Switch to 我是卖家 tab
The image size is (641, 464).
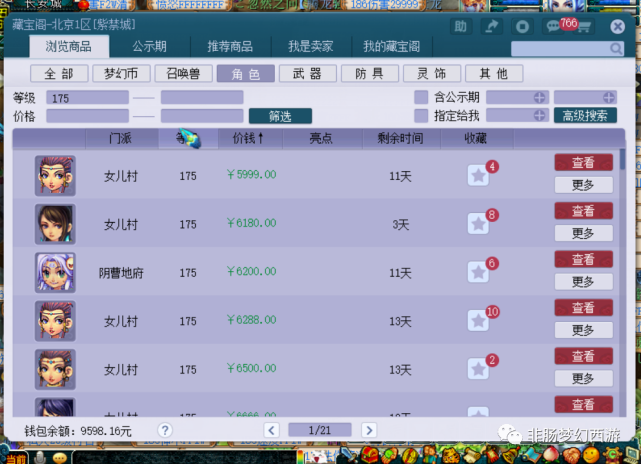311,46
